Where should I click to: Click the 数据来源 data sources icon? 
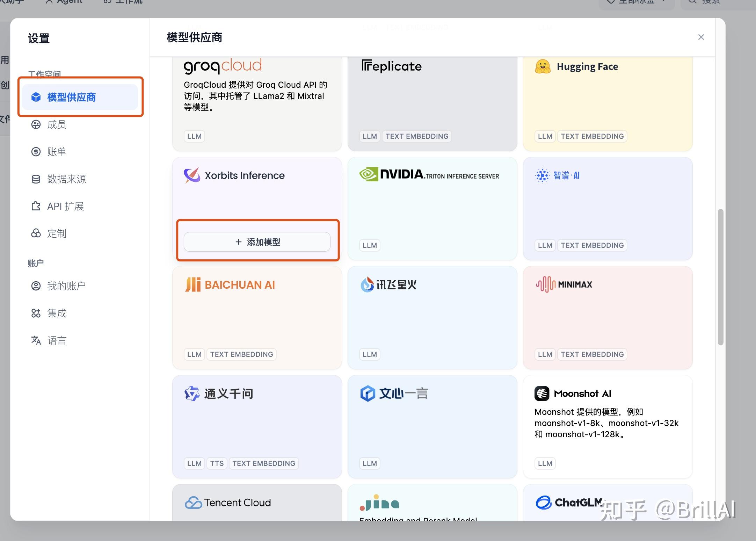[x=36, y=179]
